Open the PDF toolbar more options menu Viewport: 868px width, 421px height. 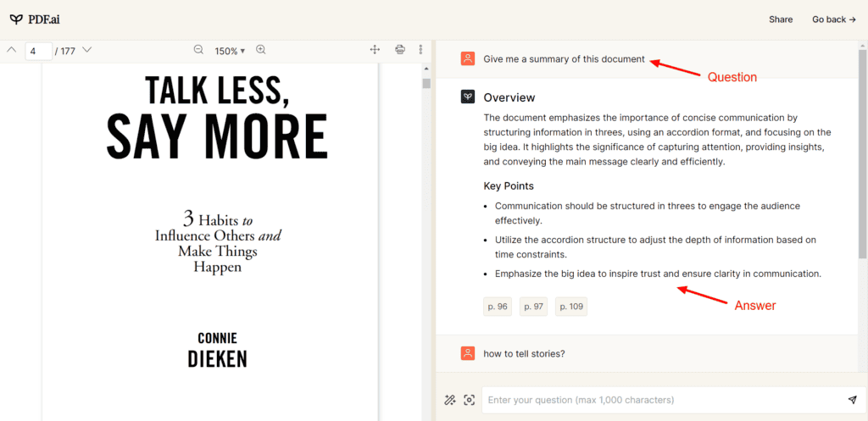[x=420, y=50]
